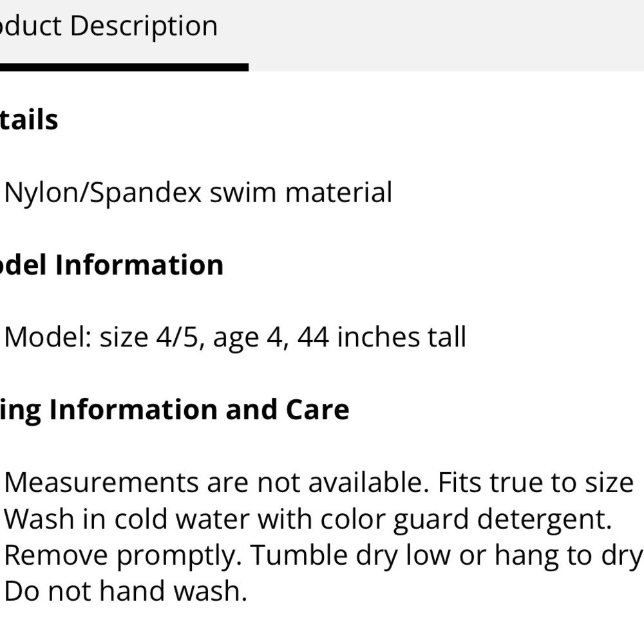Screen dimensions: 644x644
Task: Open the Product Description tab
Action: pyautogui.click(x=109, y=26)
